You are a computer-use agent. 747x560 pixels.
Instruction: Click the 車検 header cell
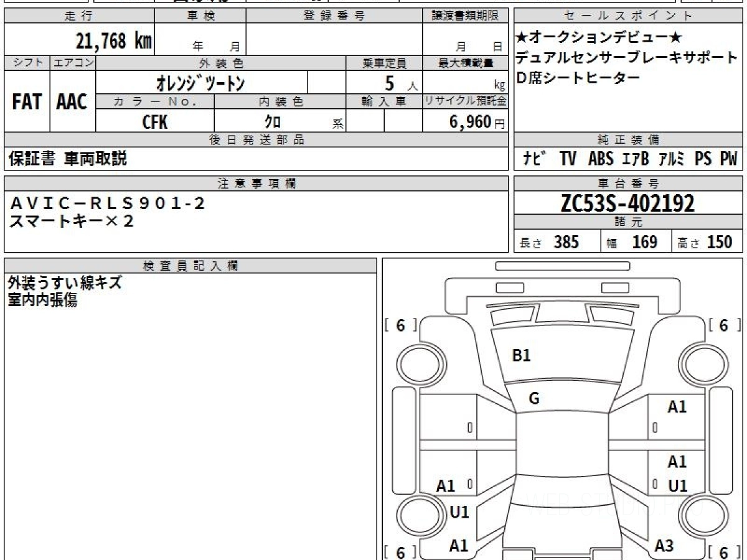(200, 16)
